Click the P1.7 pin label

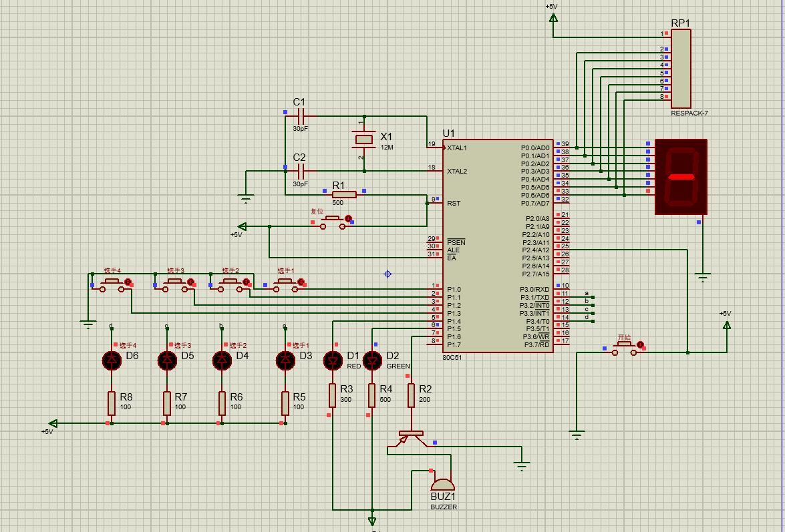(x=454, y=345)
